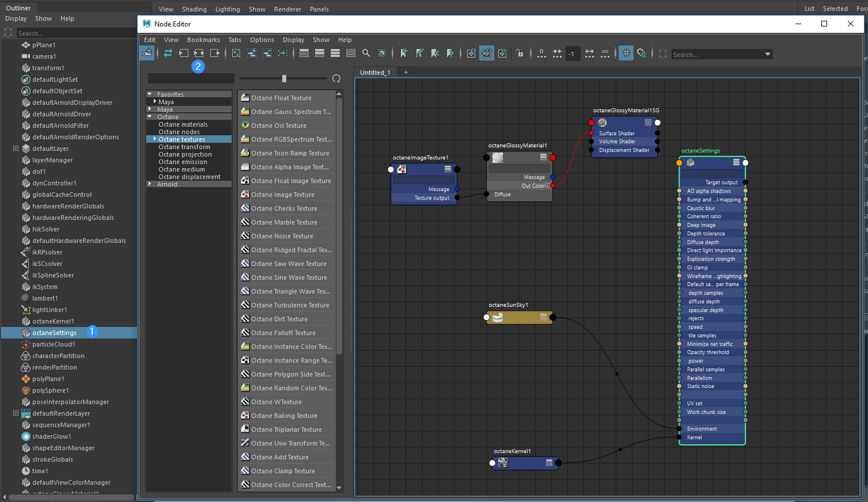Viewport: 868px width, 502px height.
Task: Toggle the lock icon in toolbar
Action: click(x=520, y=53)
